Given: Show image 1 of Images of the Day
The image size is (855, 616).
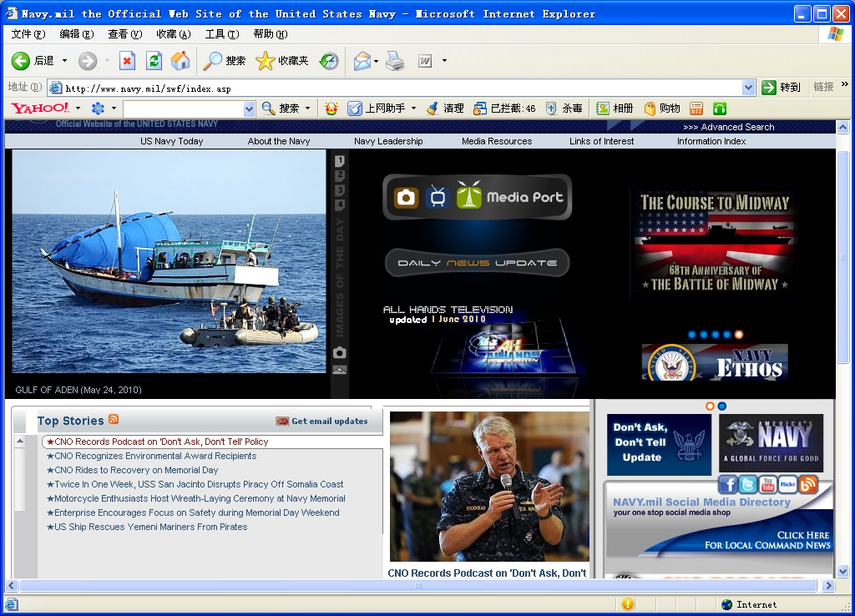Looking at the screenshot, I should coord(340,161).
